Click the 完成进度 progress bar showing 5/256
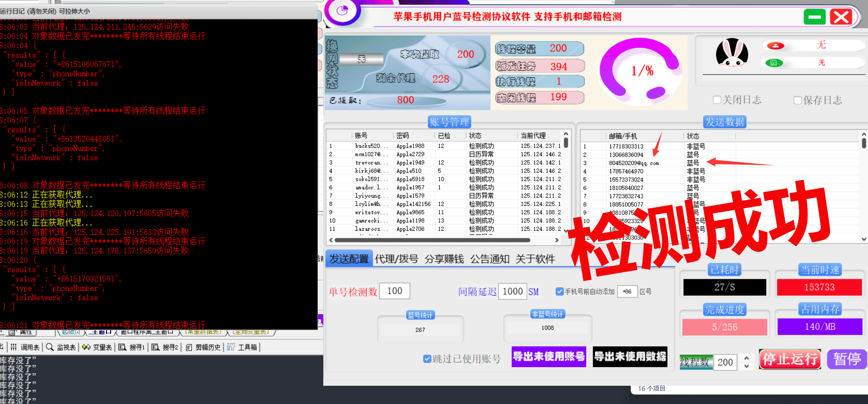 [x=725, y=327]
